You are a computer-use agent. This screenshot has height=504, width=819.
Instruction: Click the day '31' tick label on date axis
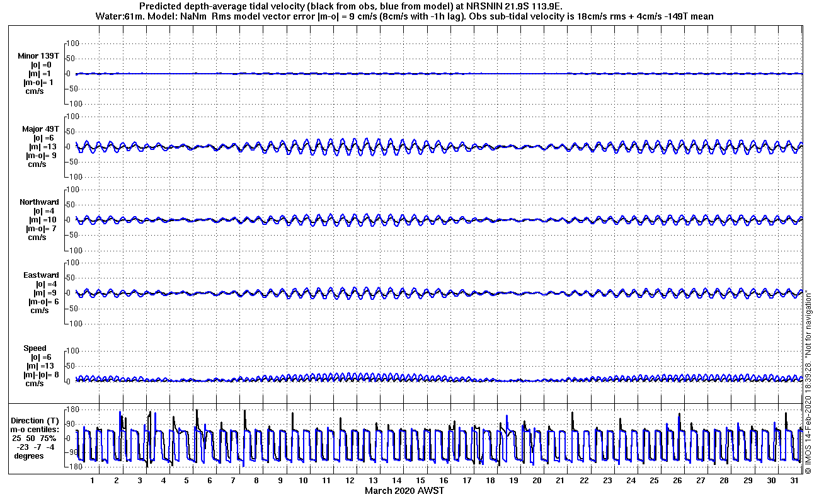click(794, 481)
